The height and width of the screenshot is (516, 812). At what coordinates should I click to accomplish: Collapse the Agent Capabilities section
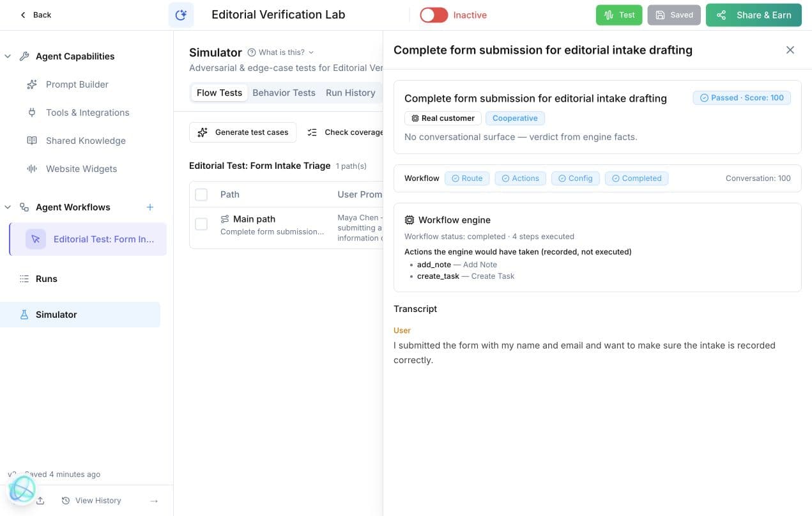8,56
